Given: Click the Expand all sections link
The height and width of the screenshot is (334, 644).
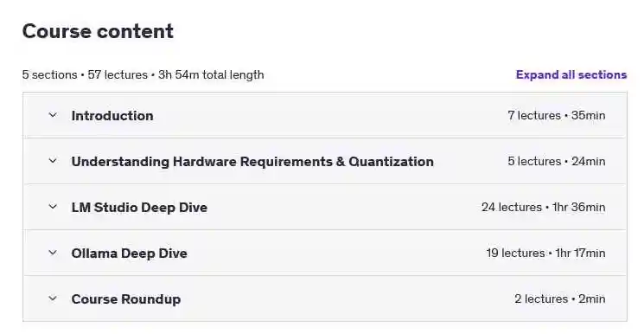Looking at the screenshot, I should [571, 75].
